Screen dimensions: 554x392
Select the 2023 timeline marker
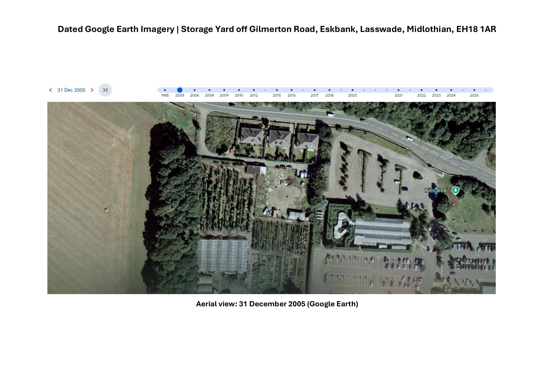coord(436,90)
